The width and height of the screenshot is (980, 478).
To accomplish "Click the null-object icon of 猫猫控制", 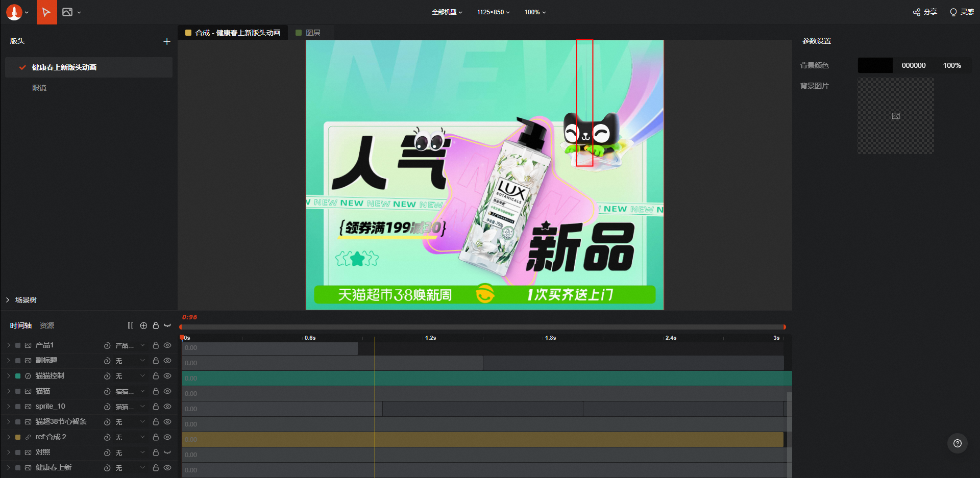I will tap(28, 376).
